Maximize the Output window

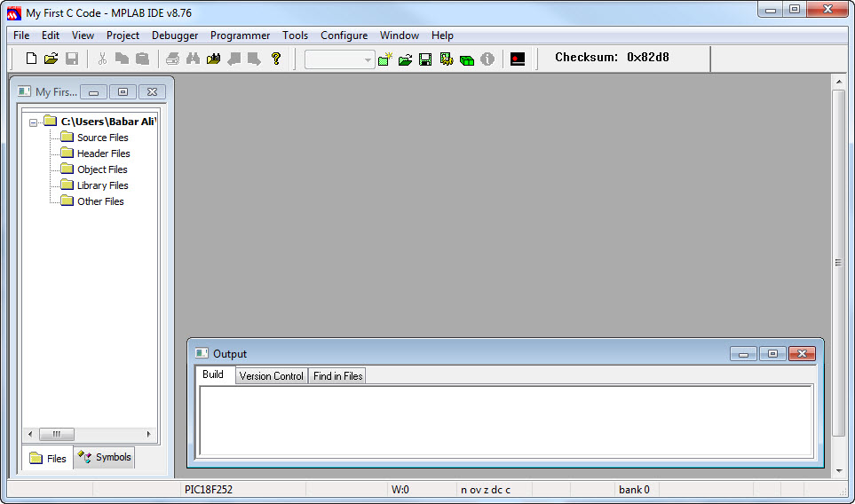click(x=772, y=354)
